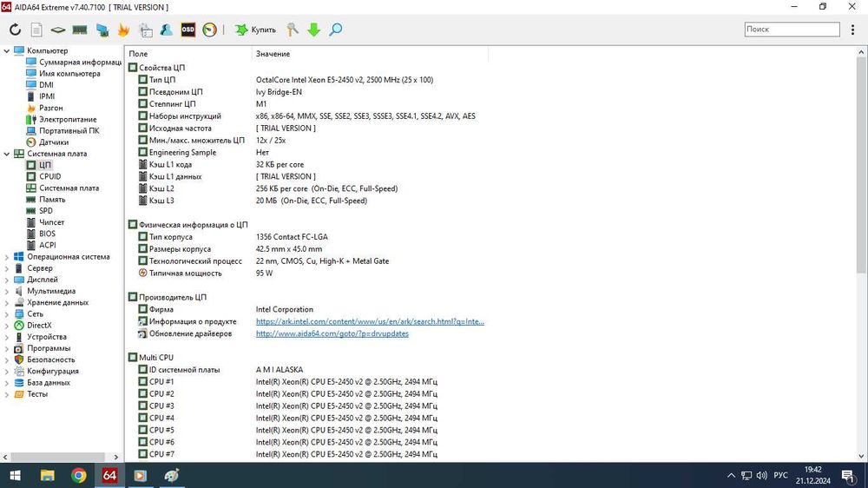Open Электропитание tree item

(x=62, y=120)
